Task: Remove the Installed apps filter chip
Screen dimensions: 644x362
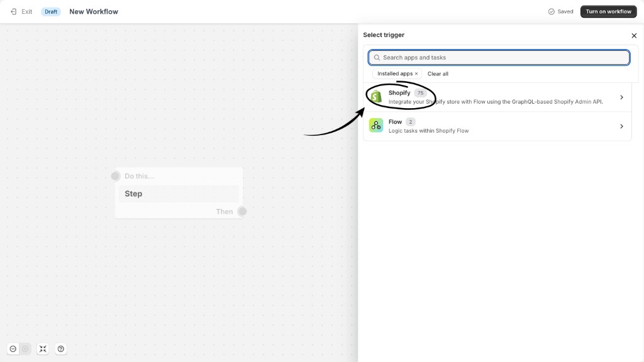Action: [x=416, y=74]
